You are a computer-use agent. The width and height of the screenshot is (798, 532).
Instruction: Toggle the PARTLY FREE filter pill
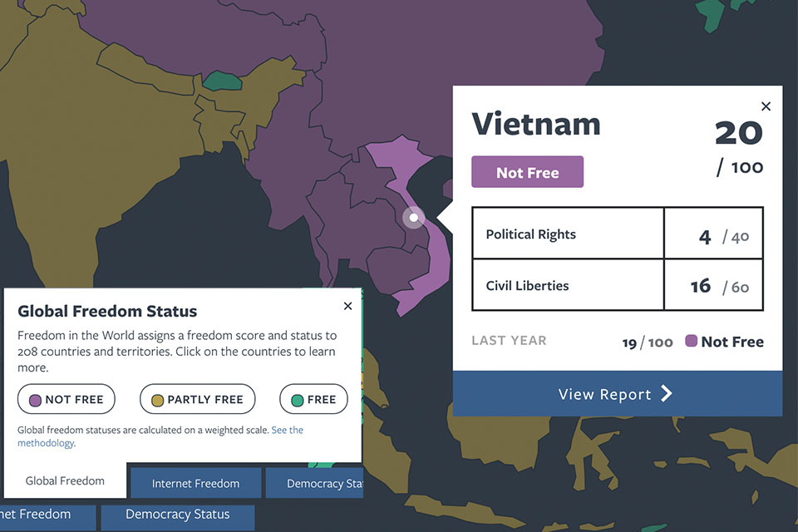197,400
